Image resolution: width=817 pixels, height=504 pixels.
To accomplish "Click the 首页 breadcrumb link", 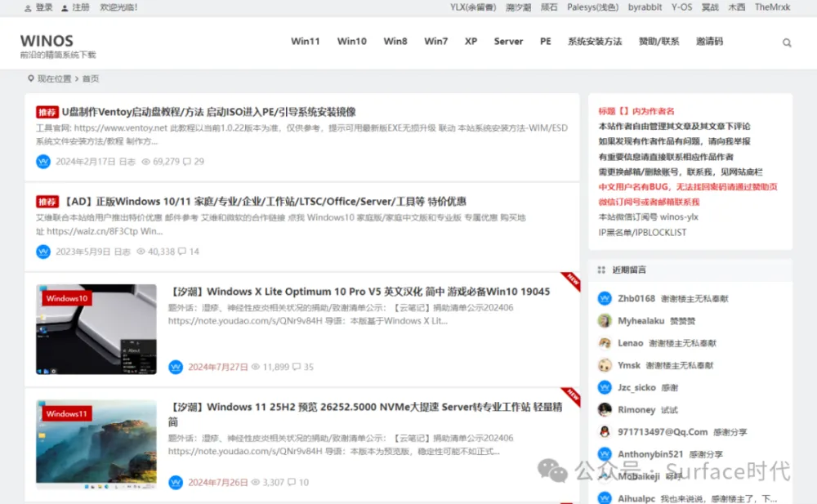I will [91, 79].
